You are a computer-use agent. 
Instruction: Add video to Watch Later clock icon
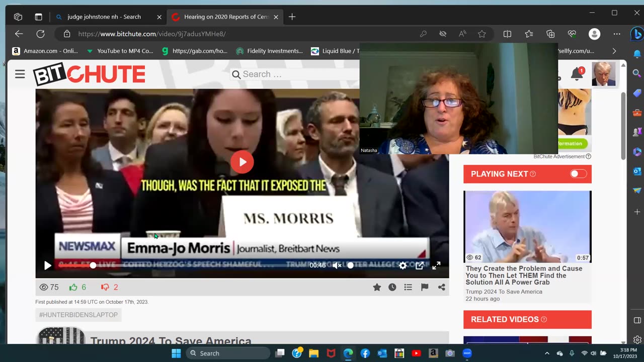(392, 287)
